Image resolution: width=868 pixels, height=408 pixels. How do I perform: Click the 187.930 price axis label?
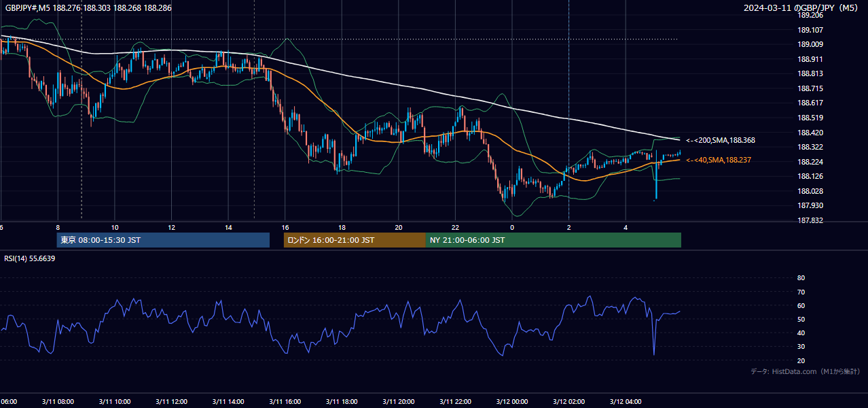(810, 205)
